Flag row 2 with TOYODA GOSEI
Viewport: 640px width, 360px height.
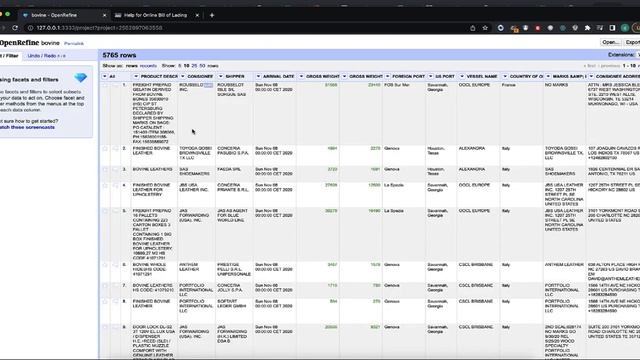pos(116,149)
